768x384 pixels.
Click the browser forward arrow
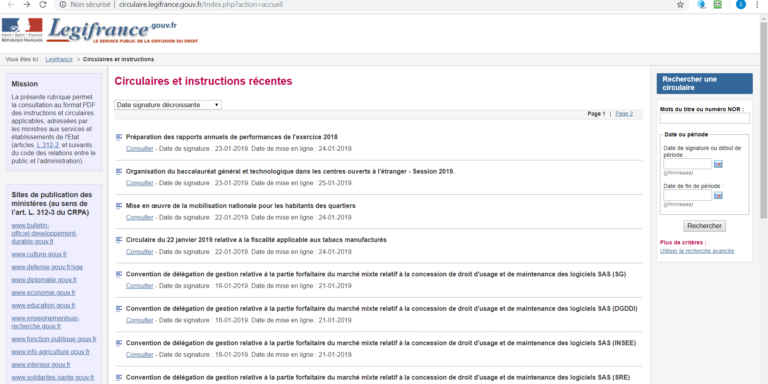coord(26,4)
